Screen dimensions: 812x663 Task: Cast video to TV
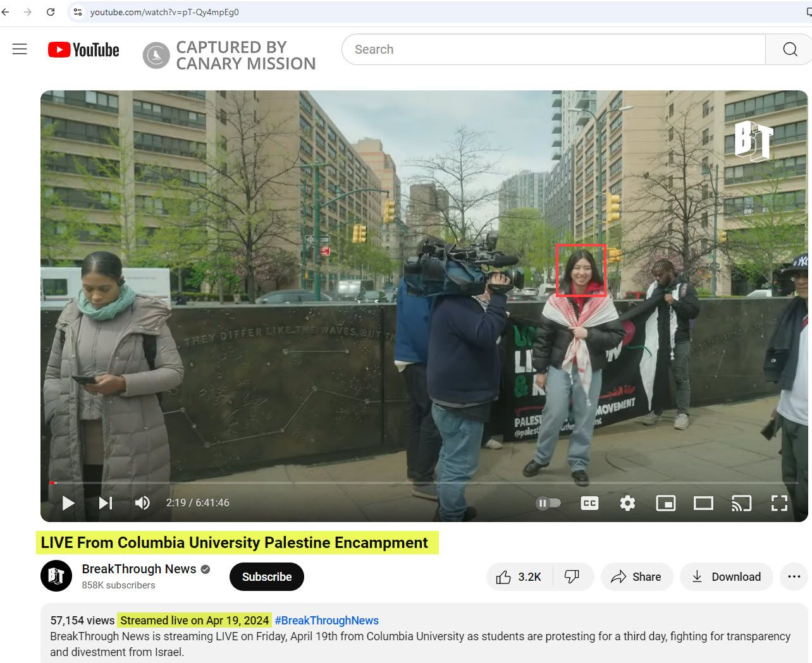tap(741, 503)
